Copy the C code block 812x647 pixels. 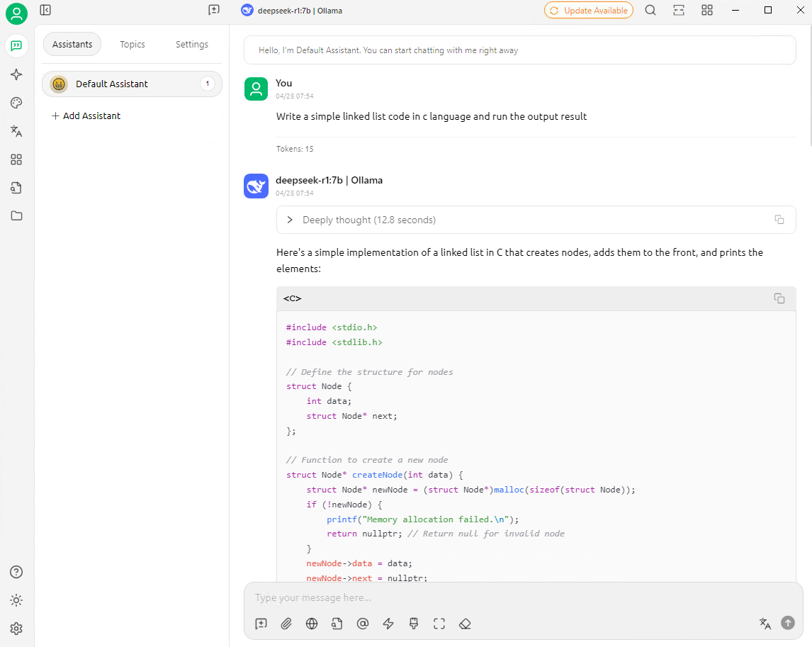pos(779,298)
